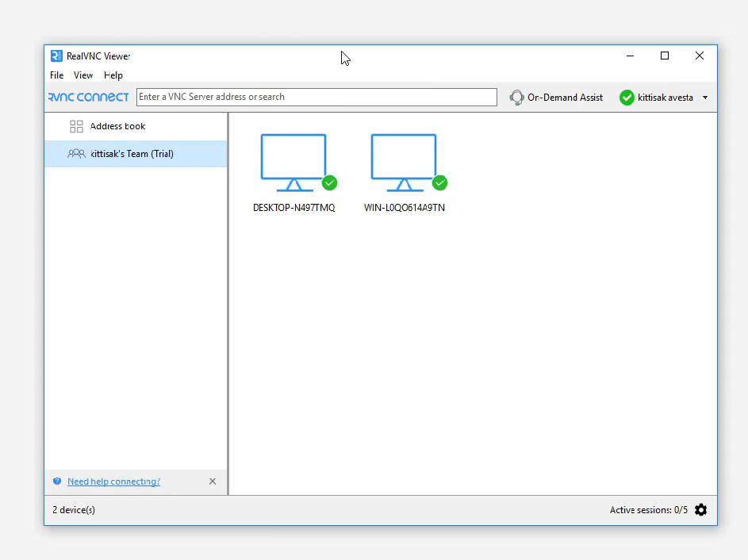The width and height of the screenshot is (748, 560).
Task: Click the kittisak avesta account name
Action: 665,98
